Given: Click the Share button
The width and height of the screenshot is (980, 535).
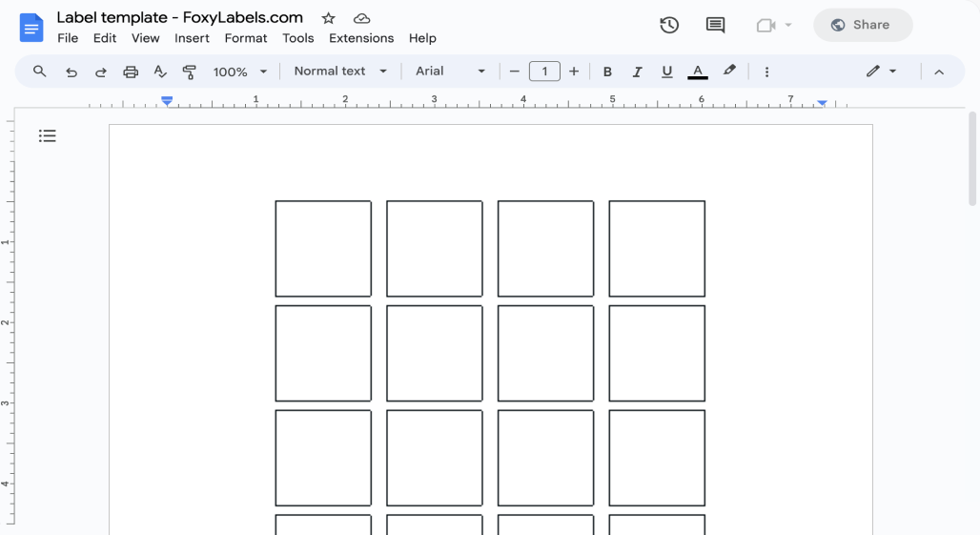Looking at the screenshot, I should pyautogui.click(x=863, y=25).
